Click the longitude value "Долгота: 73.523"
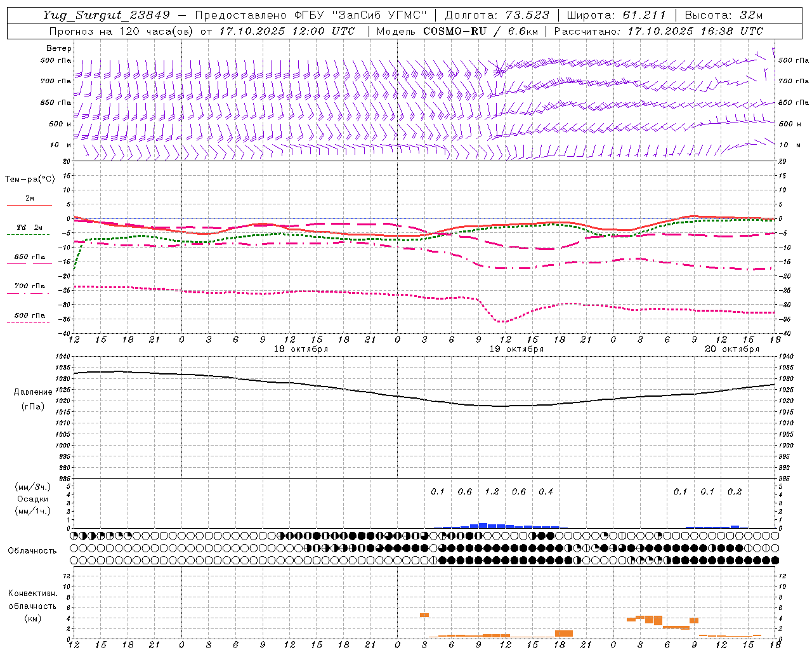Screen dimensions: 812x650 click(x=497, y=15)
